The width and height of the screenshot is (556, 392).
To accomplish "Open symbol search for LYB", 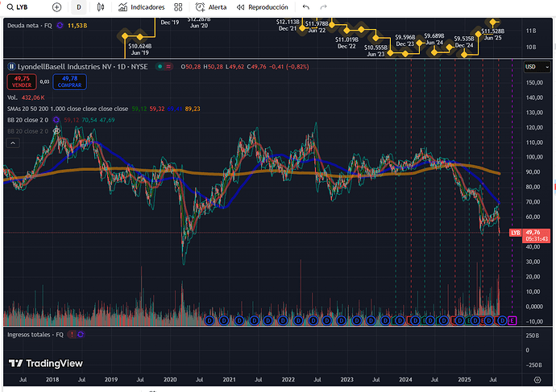I will tap(18, 7).
